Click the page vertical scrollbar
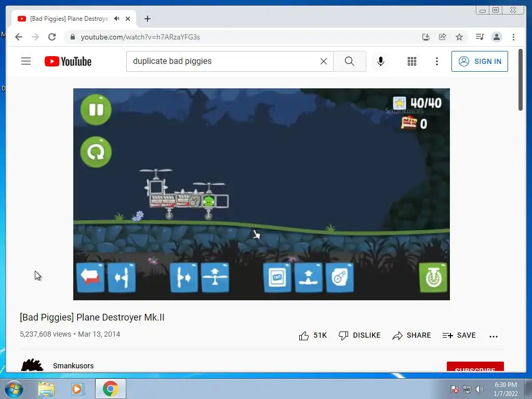The width and height of the screenshot is (532, 399). [521, 79]
